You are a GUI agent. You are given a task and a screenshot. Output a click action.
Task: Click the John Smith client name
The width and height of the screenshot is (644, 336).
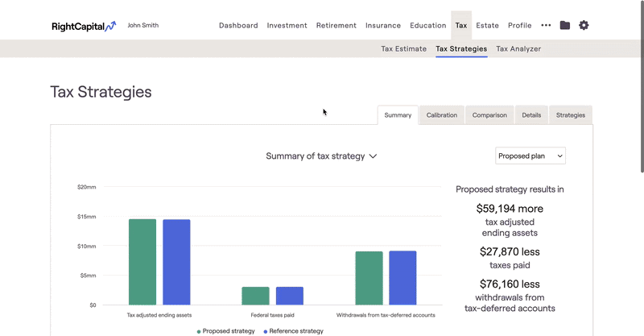click(x=143, y=25)
